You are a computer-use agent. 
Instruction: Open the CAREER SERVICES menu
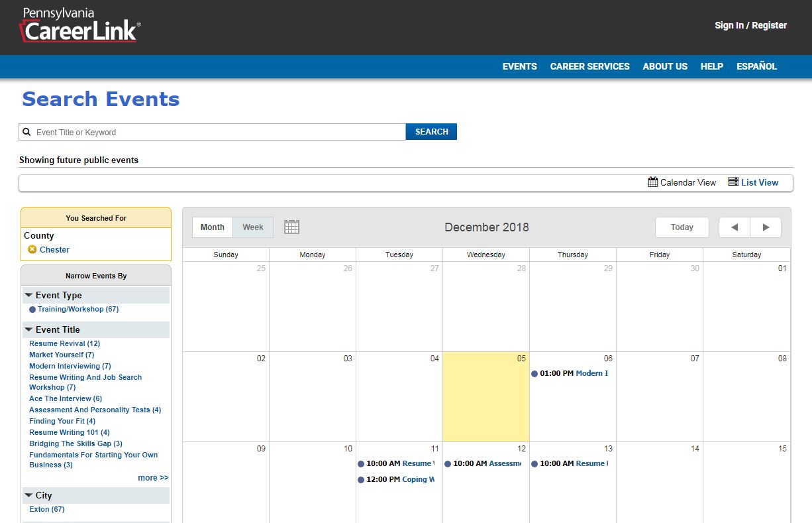click(590, 66)
